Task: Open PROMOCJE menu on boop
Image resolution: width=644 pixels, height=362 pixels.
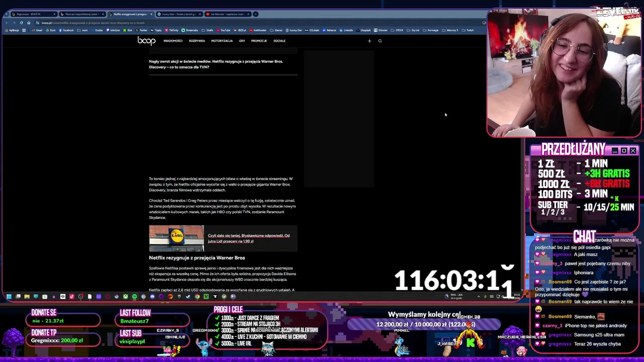Action: [259, 41]
